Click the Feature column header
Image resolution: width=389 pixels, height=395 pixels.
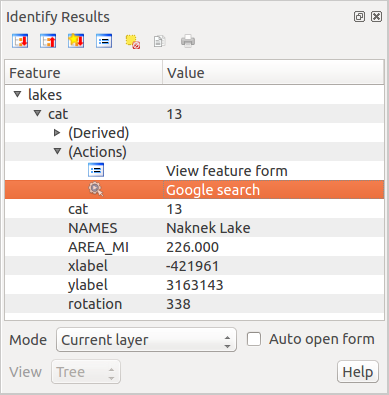point(84,72)
